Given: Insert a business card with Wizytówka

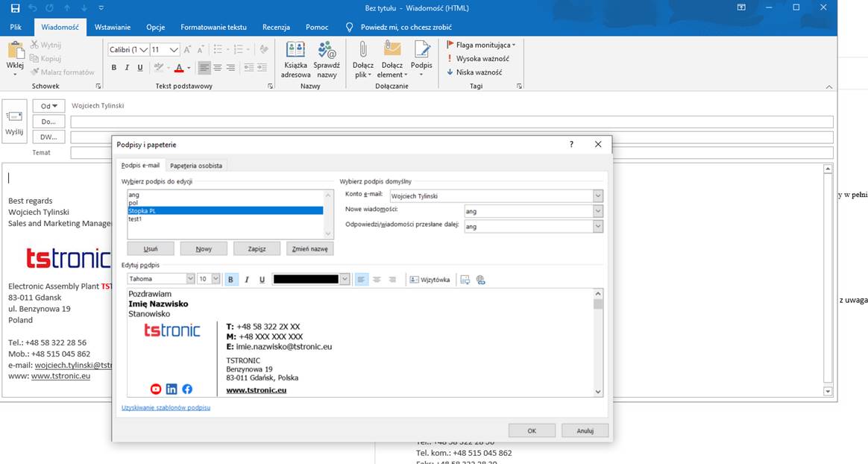Looking at the screenshot, I should pos(430,280).
